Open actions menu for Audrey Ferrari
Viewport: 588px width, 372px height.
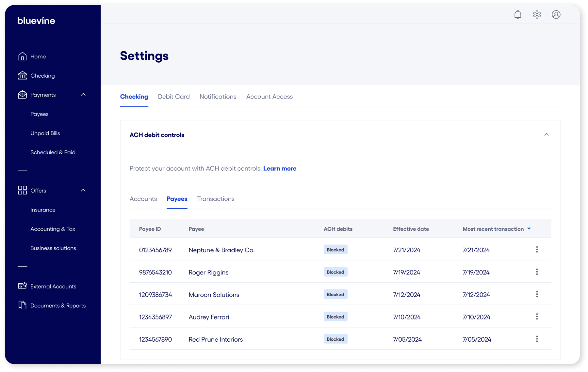537,316
